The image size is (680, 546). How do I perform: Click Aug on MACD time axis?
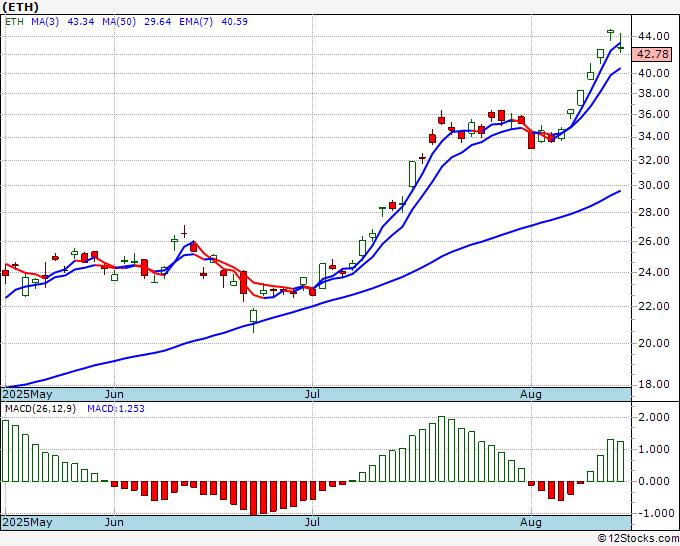coord(531,523)
